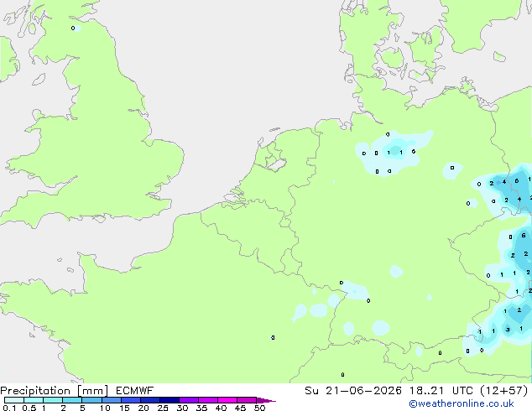Select the 30 to 35 mm purple swatch

[189, 400]
